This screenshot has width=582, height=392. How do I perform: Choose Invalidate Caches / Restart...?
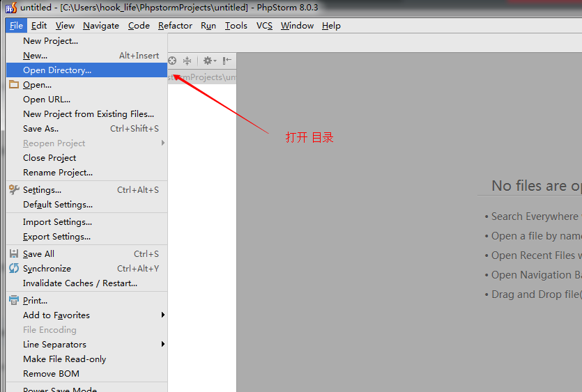(87, 283)
